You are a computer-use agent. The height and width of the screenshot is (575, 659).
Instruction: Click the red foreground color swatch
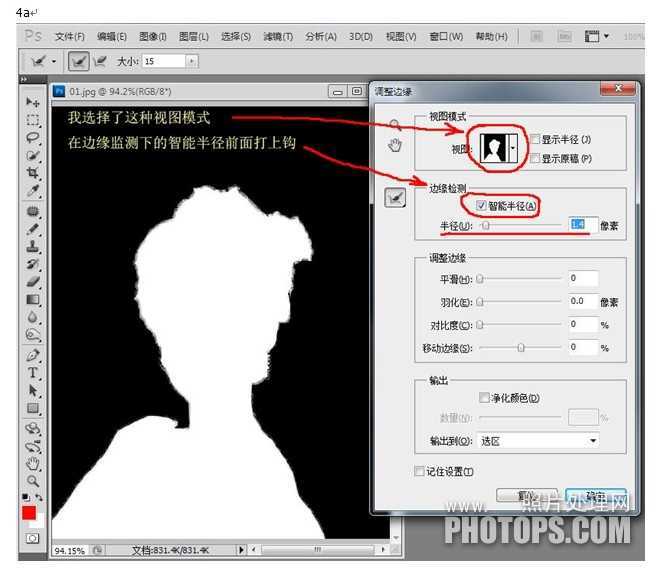click(29, 513)
